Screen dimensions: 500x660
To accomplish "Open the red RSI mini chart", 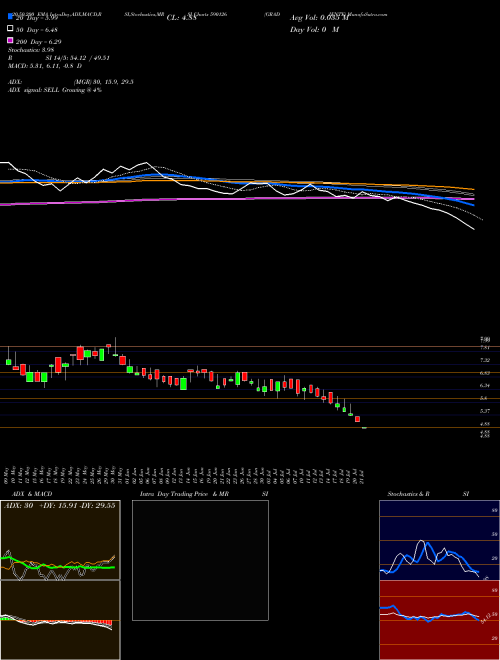I will [x=439, y=620].
